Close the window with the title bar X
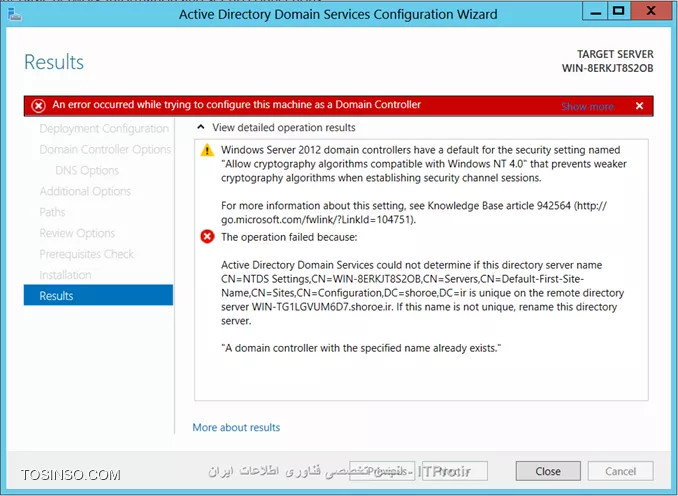The height and width of the screenshot is (496, 678). coord(651,12)
